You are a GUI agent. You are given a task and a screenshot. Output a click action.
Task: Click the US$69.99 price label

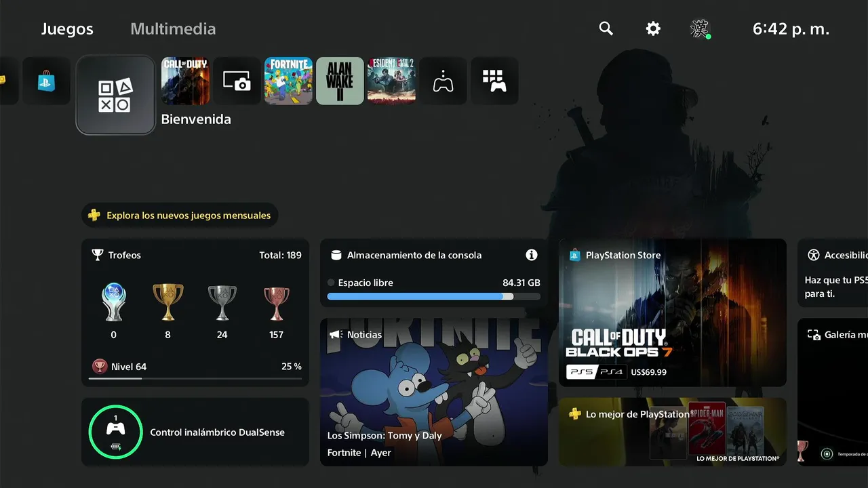click(649, 372)
